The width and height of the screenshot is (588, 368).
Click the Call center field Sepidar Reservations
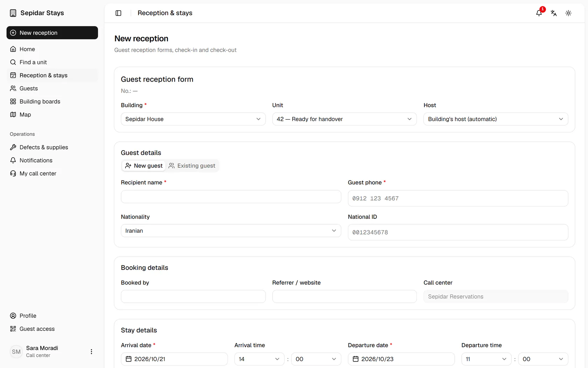tap(496, 297)
